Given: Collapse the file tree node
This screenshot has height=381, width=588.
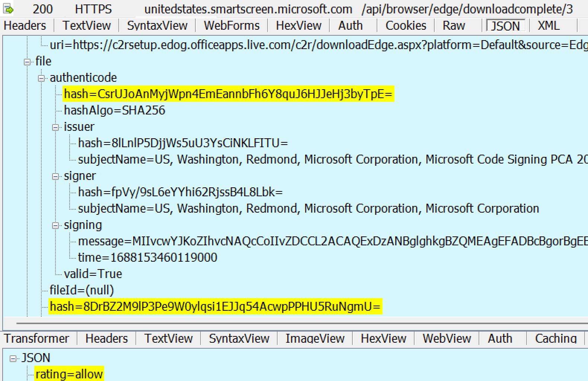Looking at the screenshot, I should point(27,62).
